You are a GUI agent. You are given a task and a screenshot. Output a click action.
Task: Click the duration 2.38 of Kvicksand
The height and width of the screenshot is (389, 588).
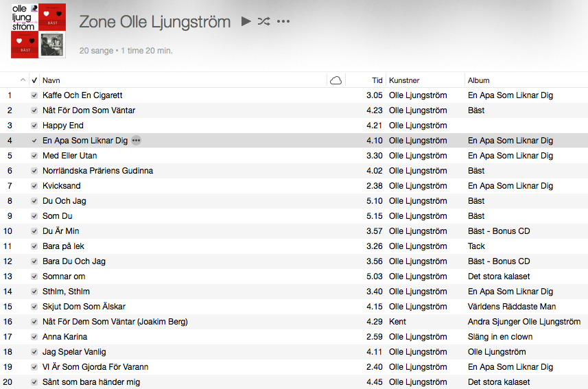pos(374,186)
